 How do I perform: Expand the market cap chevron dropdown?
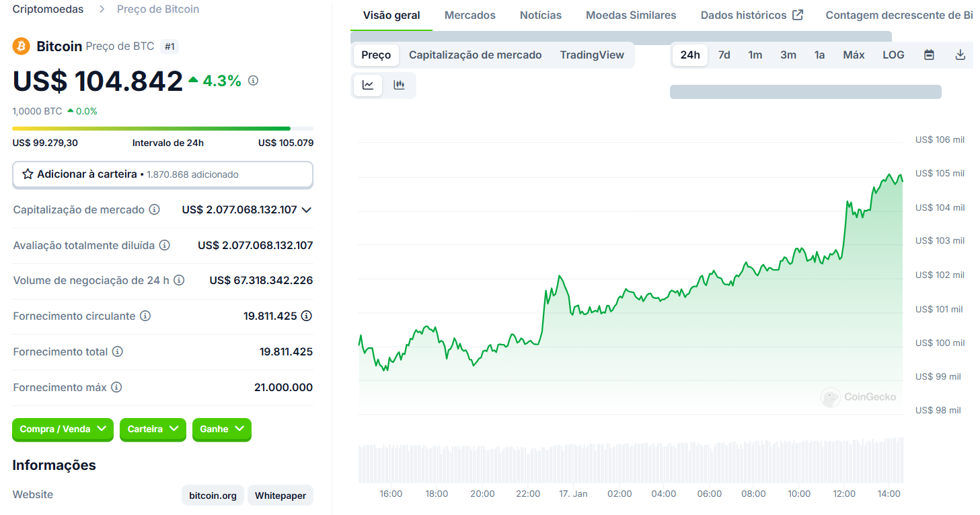click(307, 210)
